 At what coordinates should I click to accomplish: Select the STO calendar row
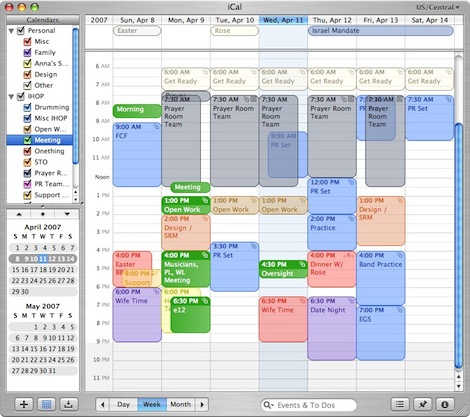click(40, 162)
